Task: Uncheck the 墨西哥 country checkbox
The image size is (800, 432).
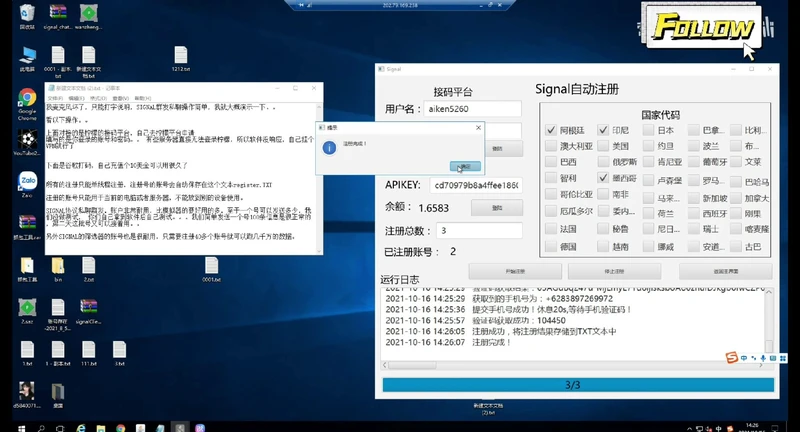Action: point(603,177)
